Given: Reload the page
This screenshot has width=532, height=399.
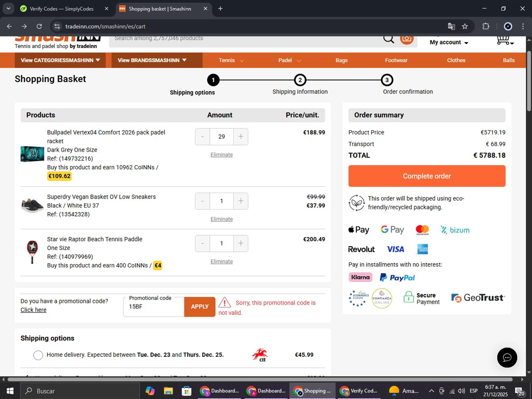Looking at the screenshot, I should (x=39, y=26).
